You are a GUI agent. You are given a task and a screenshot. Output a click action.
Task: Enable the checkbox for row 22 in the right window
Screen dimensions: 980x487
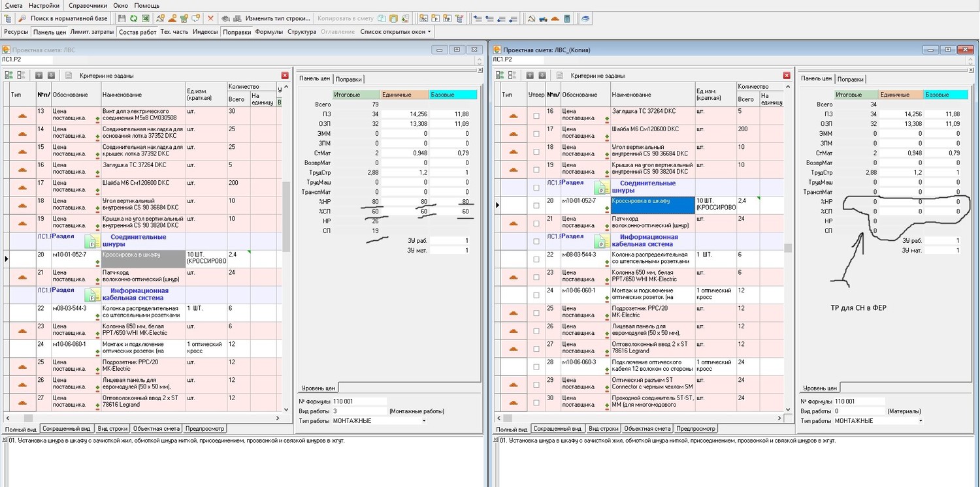(x=536, y=259)
